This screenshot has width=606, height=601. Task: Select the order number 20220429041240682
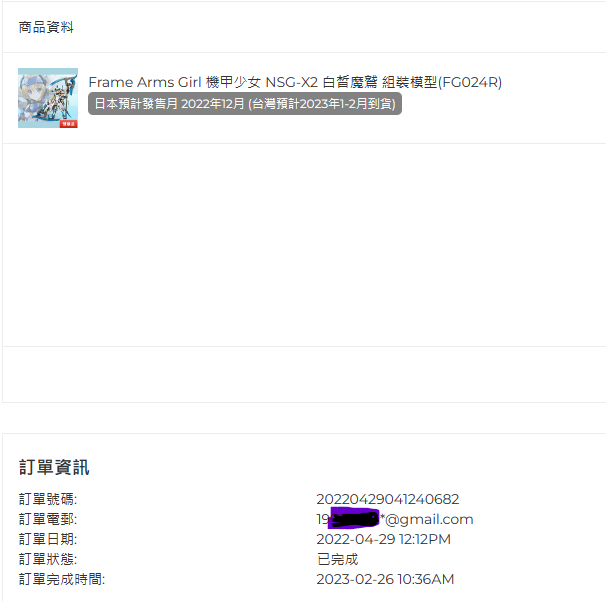click(x=388, y=499)
